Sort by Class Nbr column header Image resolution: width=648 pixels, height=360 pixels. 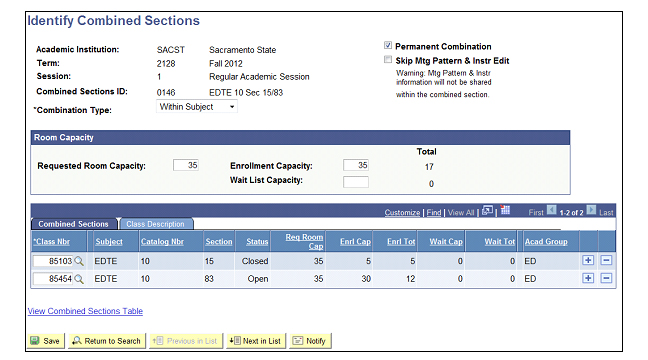tap(52, 242)
